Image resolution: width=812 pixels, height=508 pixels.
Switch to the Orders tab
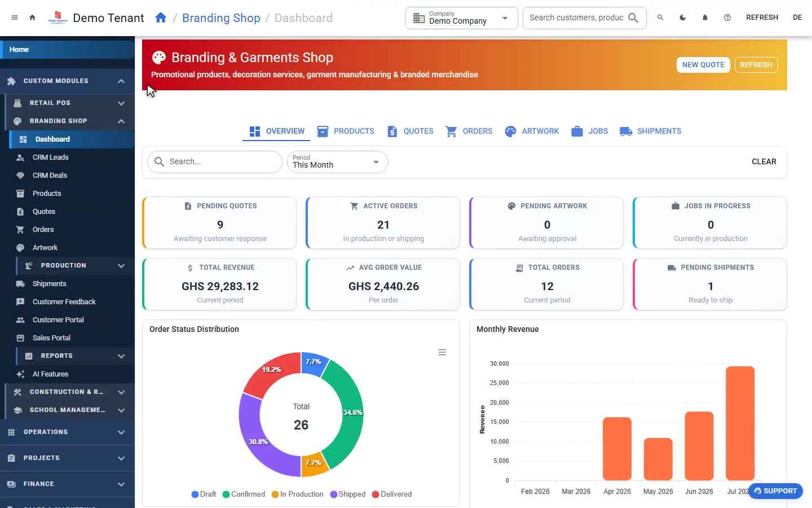tap(469, 132)
